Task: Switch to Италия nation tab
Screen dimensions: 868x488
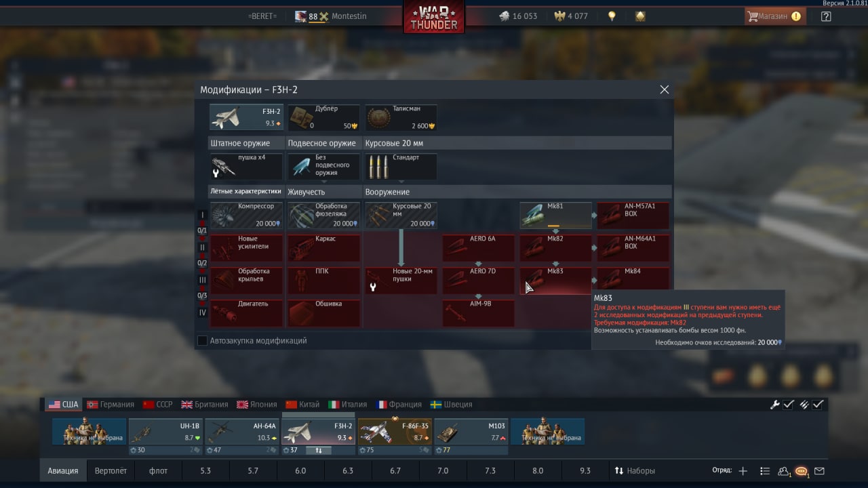Action: pos(347,405)
